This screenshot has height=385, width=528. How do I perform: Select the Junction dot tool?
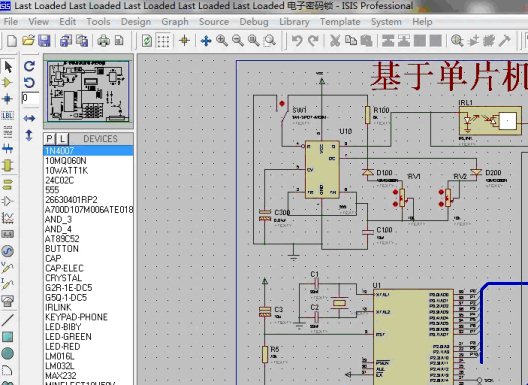[7, 99]
